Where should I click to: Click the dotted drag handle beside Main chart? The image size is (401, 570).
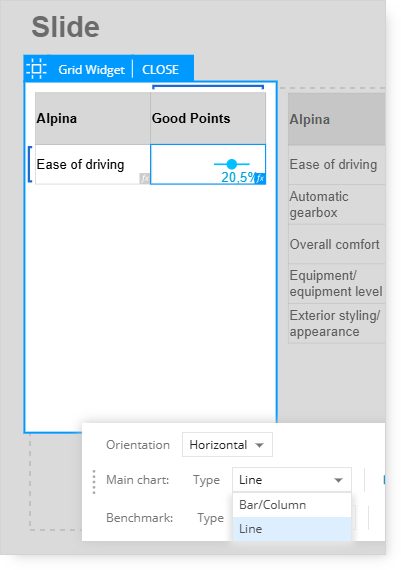pyautogui.click(x=94, y=482)
